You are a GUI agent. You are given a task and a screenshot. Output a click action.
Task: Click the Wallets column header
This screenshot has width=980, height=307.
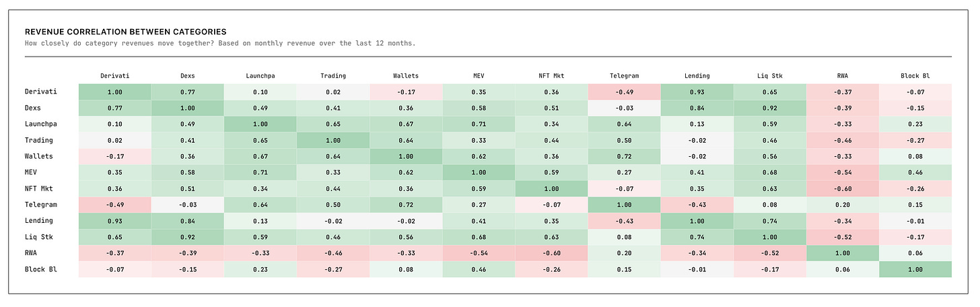[406, 76]
